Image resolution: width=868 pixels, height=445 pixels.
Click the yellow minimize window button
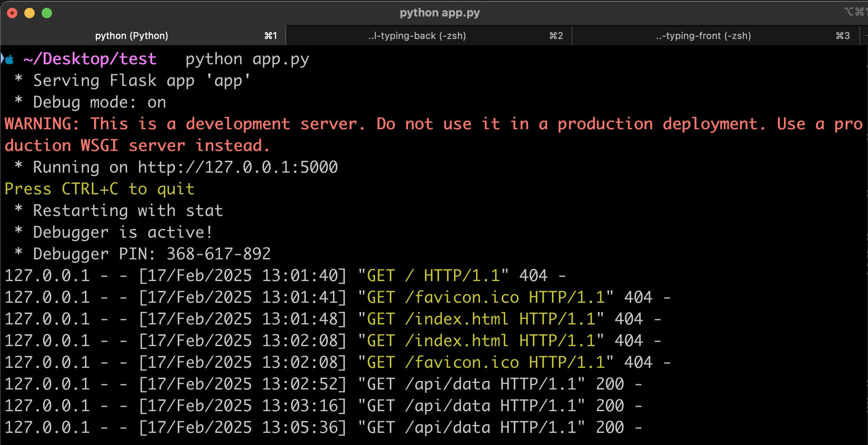(29, 13)
